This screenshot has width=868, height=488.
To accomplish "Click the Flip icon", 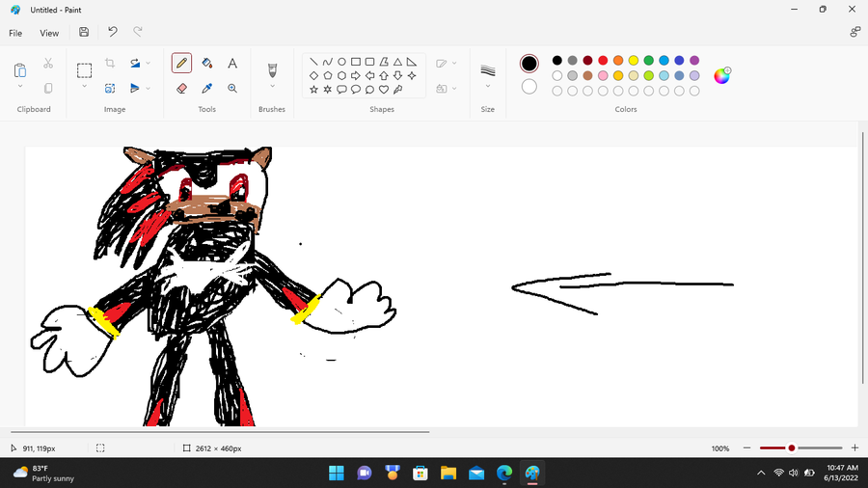I will pyautogui.click(x=134, y=89).
